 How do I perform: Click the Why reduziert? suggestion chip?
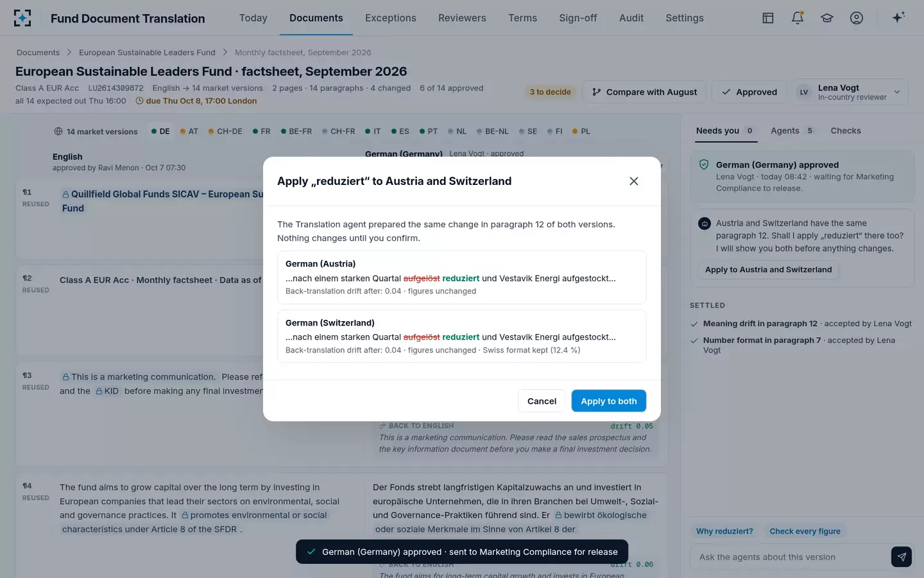coord(724,531)
